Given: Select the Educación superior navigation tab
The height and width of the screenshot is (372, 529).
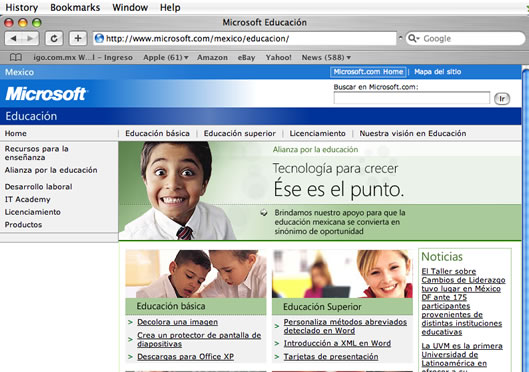Looking at the screenshot, I should click(x=240, y=134).
